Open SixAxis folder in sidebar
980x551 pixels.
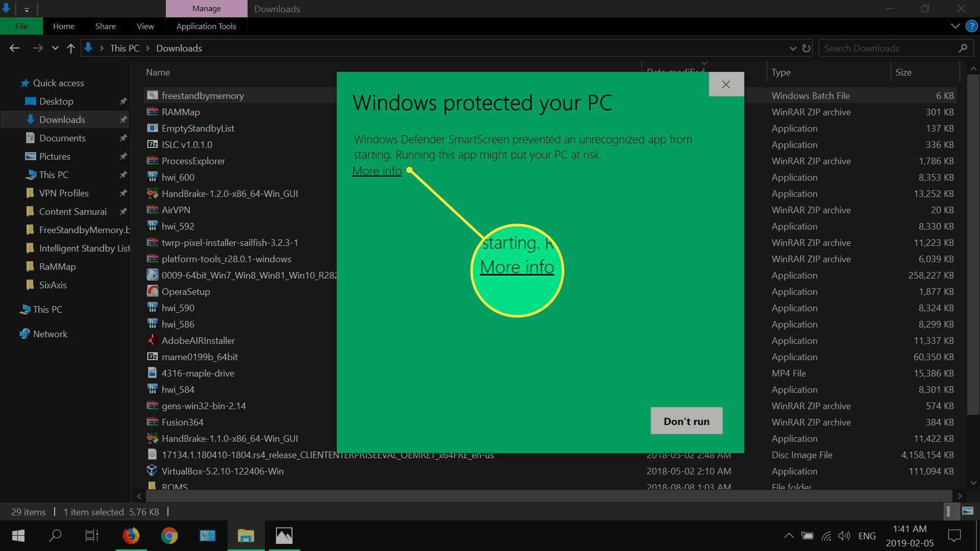53,285
